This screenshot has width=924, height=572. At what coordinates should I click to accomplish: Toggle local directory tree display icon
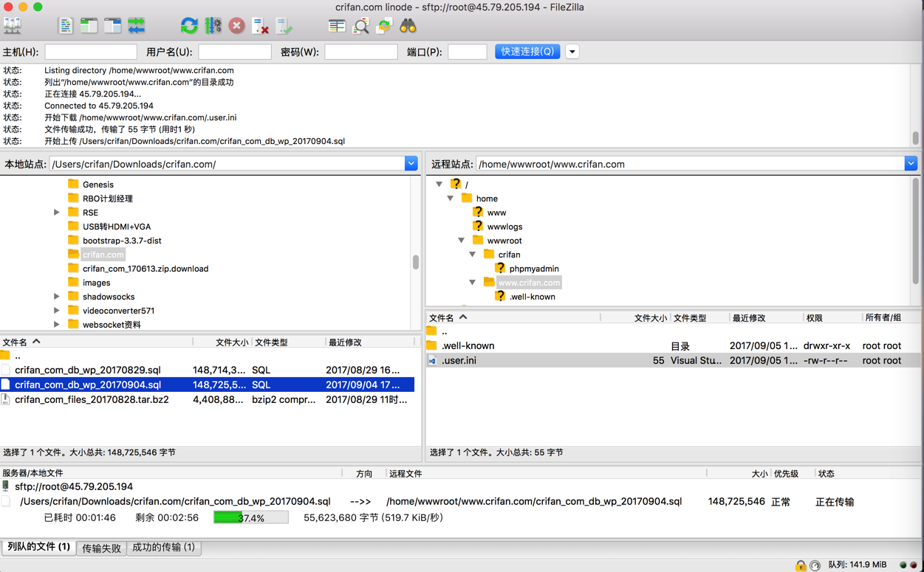pos(89,26)
